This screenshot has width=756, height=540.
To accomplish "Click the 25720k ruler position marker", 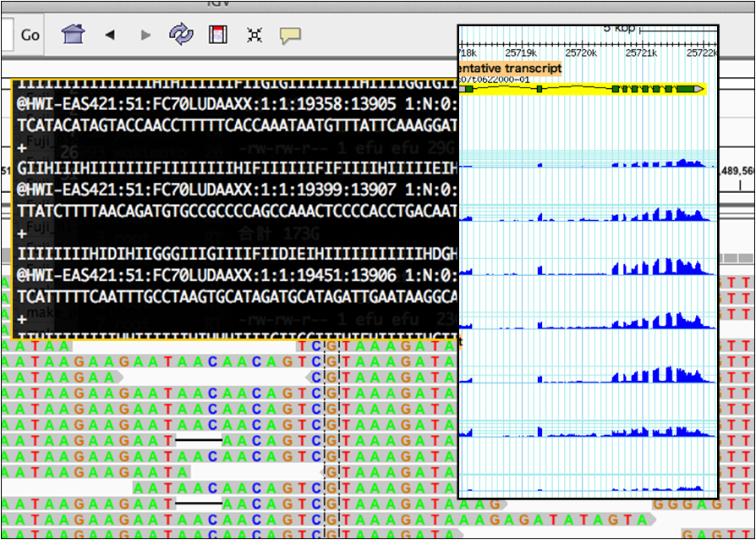I will [x=582, y=52].
